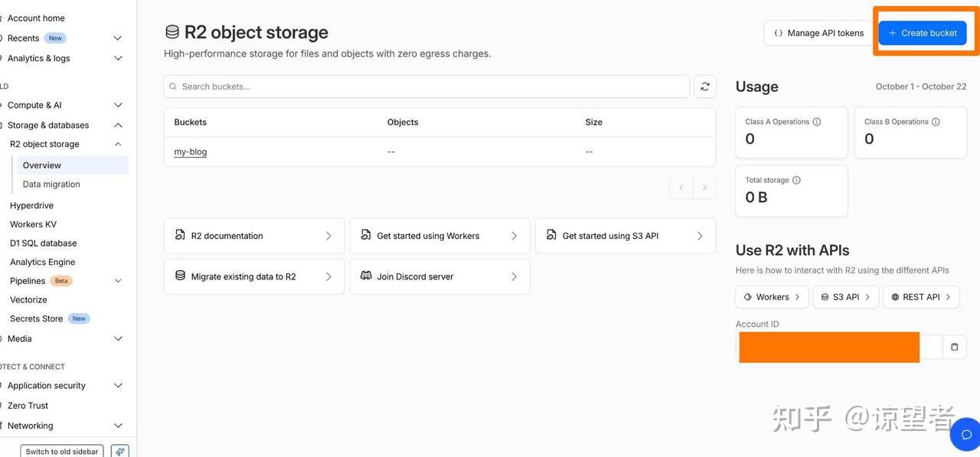The height and width of the screenshot is (457, 980).
Task: Click the language switcher icon
Action: [118, 450]
